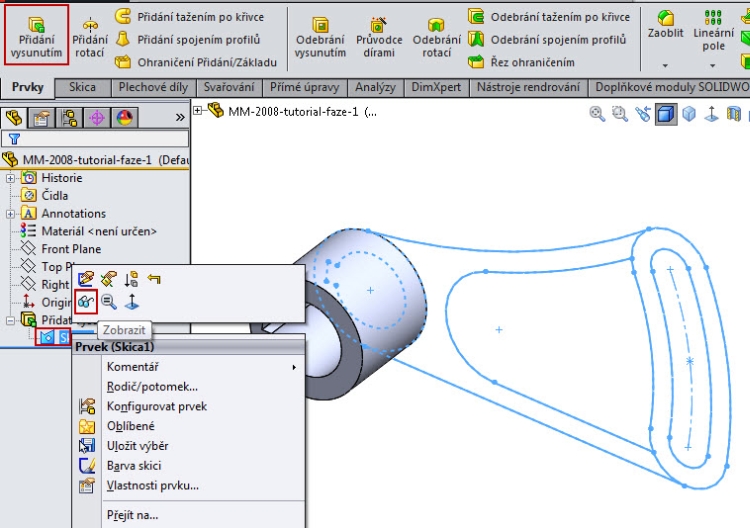Click Section View icon at toolbar end
This screenshot has height=528, width=750.
coord(734,114)
